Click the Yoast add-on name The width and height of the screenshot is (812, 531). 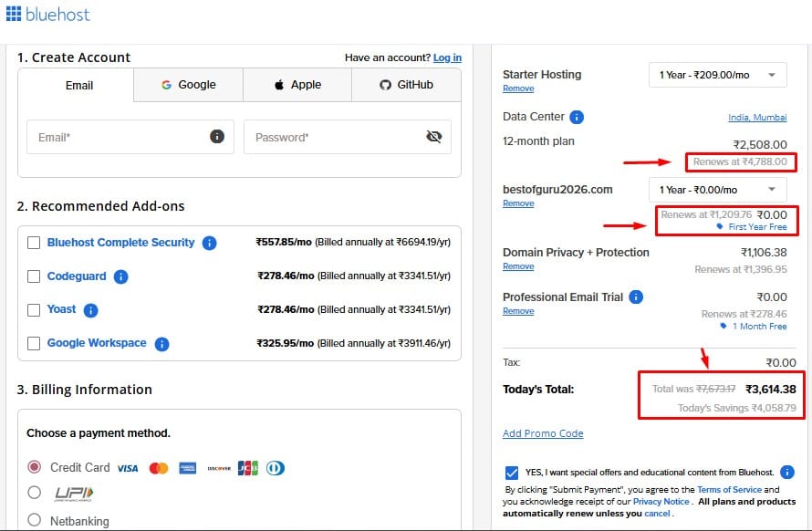pyautogui.click(x=62, y=309)
